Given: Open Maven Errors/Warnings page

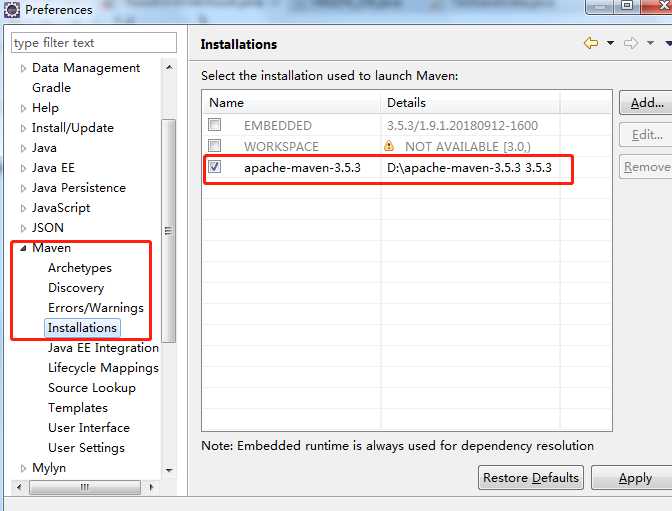Looking at the screenshot, I should [96, 308].
